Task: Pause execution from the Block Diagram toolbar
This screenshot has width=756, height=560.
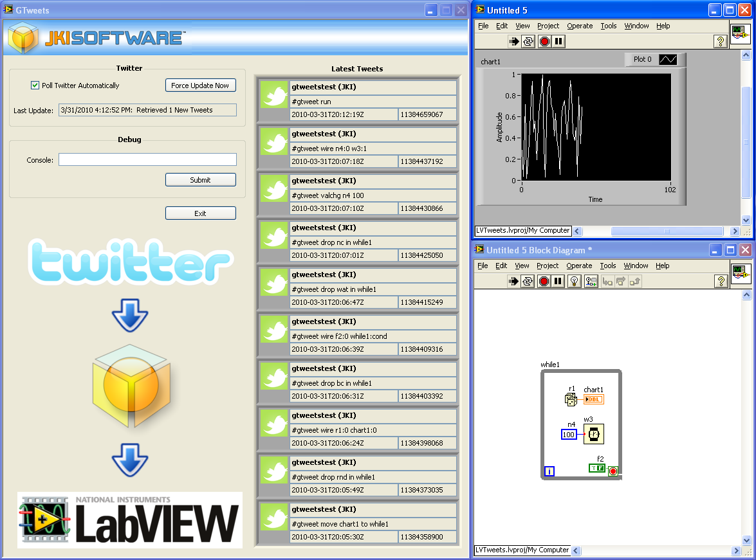Action: [x=558, y=282]
